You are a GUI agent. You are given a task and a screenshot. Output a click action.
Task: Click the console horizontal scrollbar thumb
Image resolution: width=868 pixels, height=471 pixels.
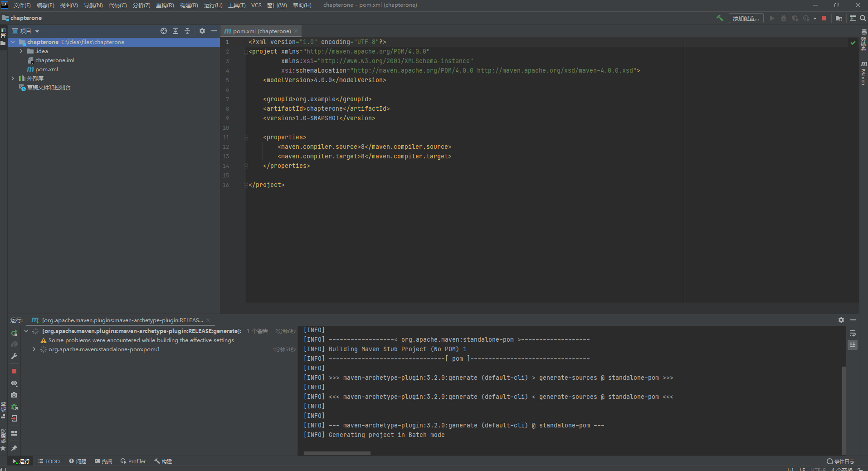click(x=337, y=453)
